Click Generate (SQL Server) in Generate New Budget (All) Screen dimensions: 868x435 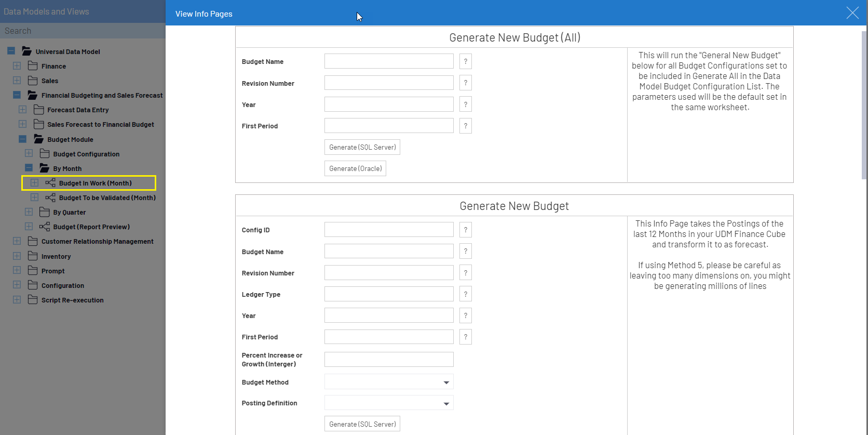click(x=362, y=147)
